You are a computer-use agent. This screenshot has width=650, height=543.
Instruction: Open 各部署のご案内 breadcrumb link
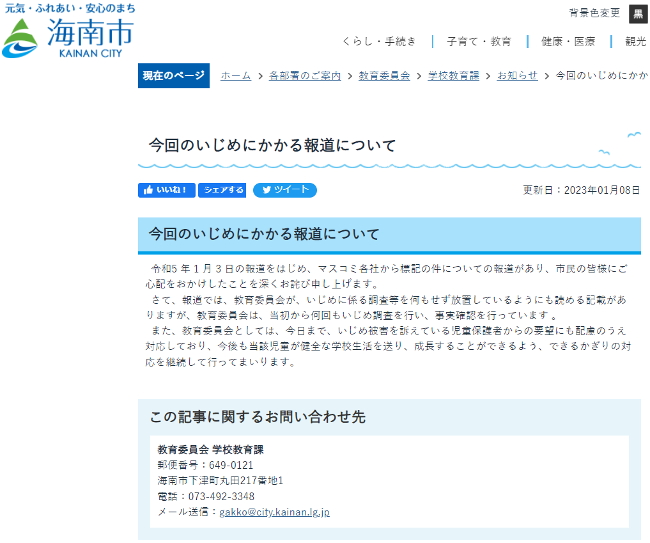305,76
